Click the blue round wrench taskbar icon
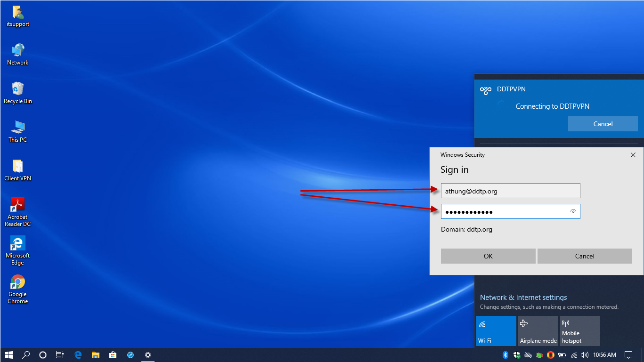644x362 pixels. coord(130,355)
